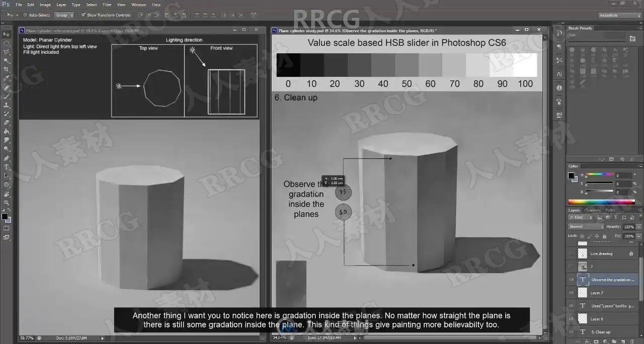Select the Eyedropper tool
This screenshot has width=644, height=344.
pos(7,78)
